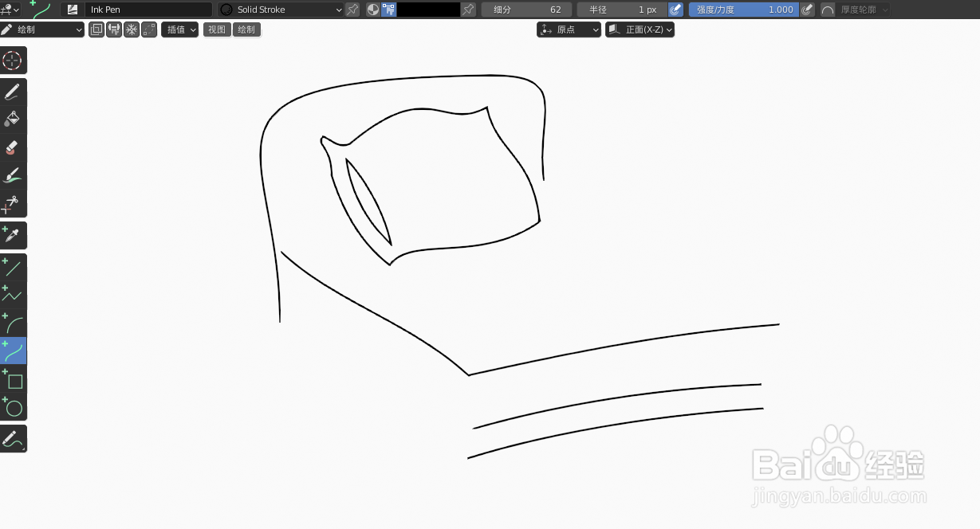Open the 插值 dropdown

tap(180, 29)
